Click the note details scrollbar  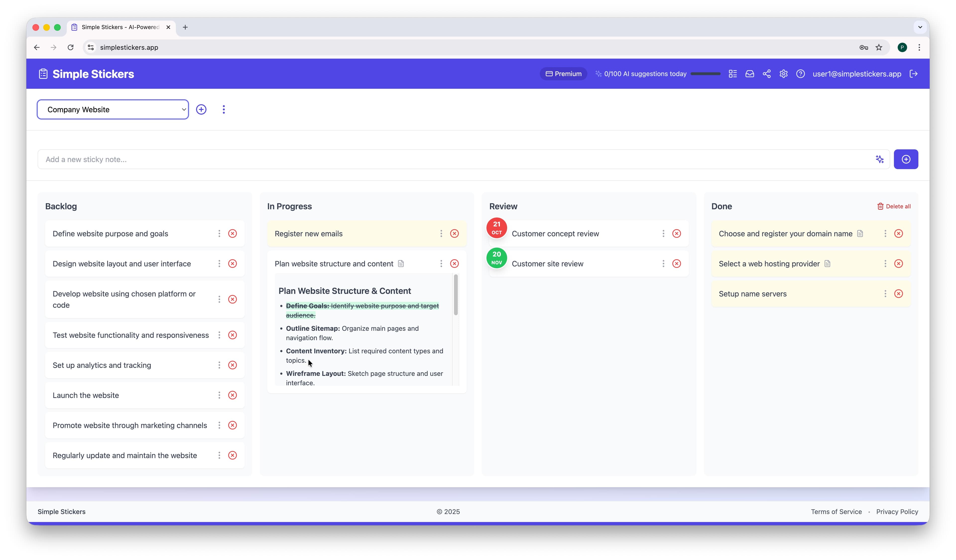pos(455,295)
